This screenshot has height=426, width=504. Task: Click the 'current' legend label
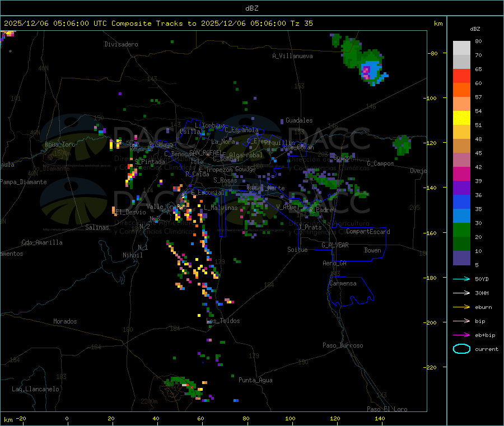coord(487,349)
